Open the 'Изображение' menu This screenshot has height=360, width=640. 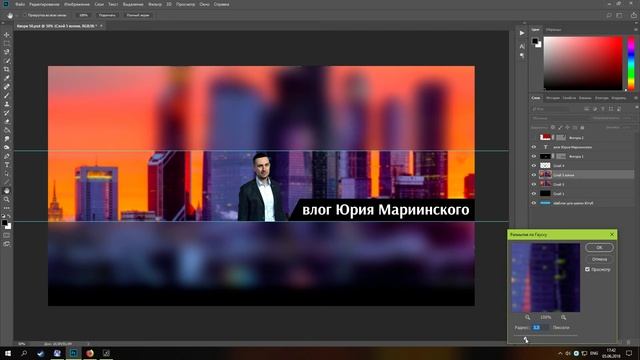(77, 4)
